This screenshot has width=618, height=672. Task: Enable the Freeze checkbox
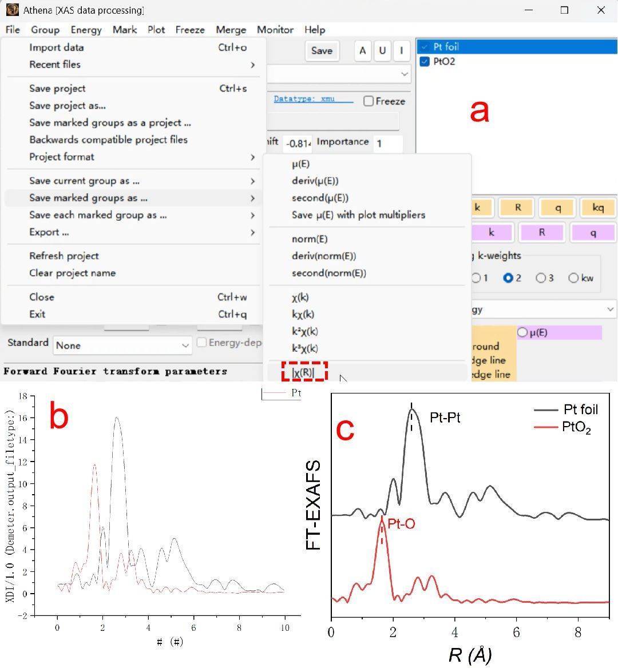(x=369, y=101)
